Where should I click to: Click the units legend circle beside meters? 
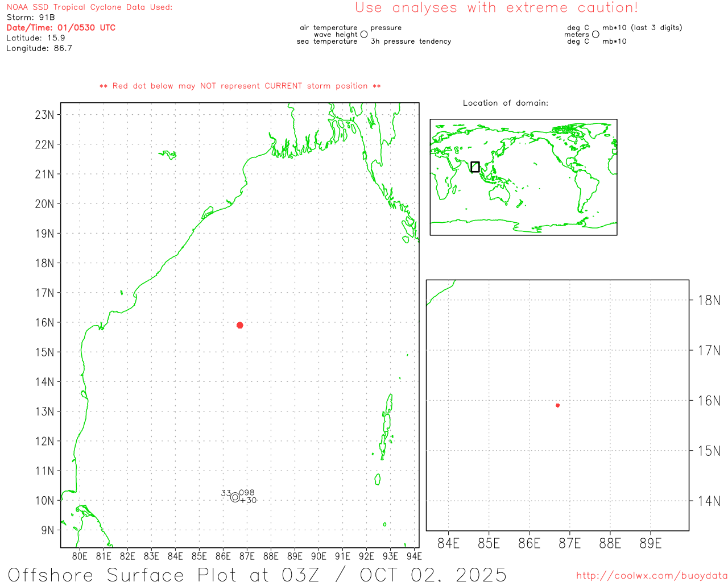(595, 34)
